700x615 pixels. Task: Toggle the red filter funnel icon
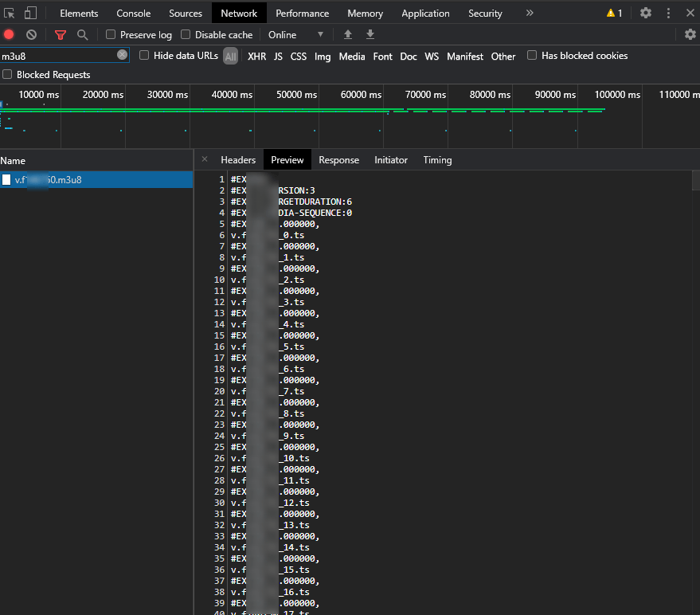61,34
